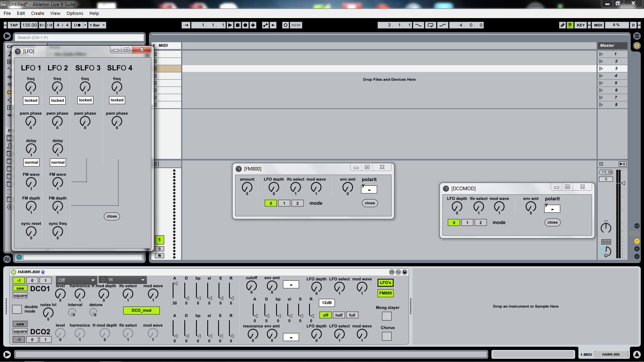Click the close button in the LFO window
Screen dimensions: 644x362
pyautogui.click(x=112, y=216)
